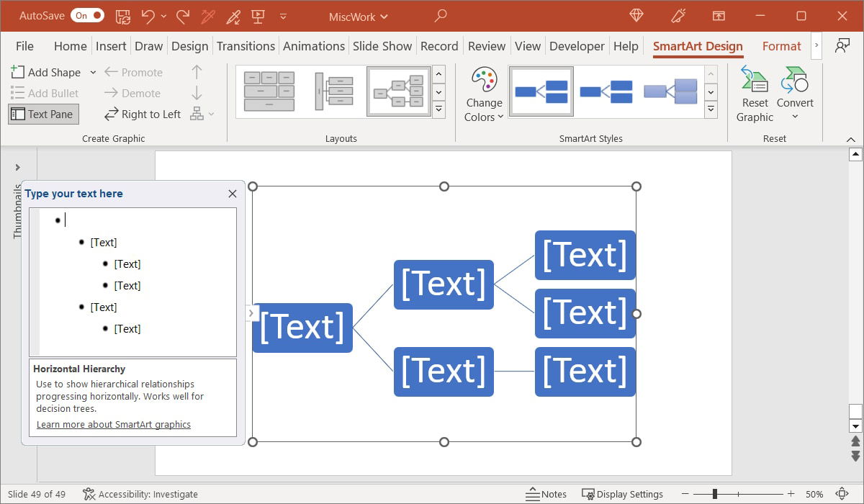
Task: Follow the Learn more about SmartArt graphics link
Action: 112,424
